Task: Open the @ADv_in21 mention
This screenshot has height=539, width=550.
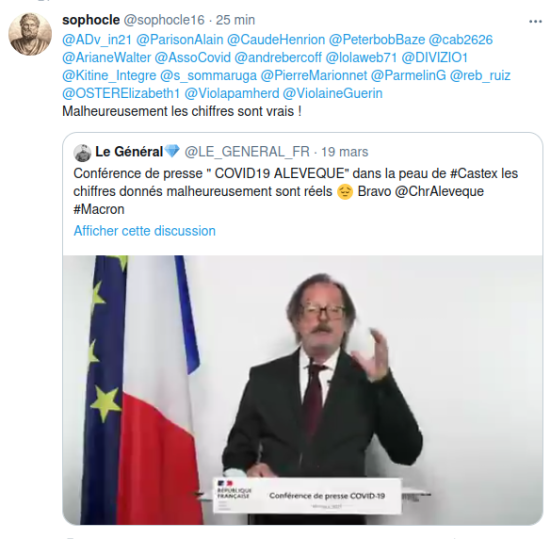Action: pos(97,40)
